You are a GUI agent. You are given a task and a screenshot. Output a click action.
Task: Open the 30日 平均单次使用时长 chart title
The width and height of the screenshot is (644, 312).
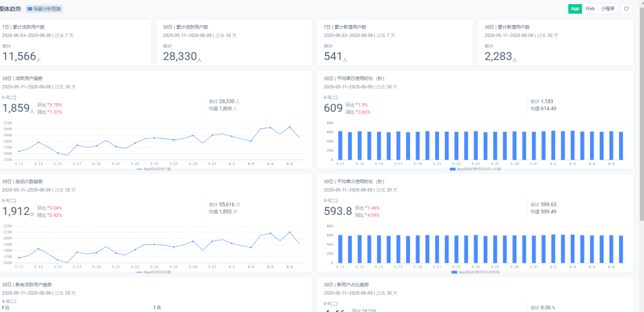354,181
